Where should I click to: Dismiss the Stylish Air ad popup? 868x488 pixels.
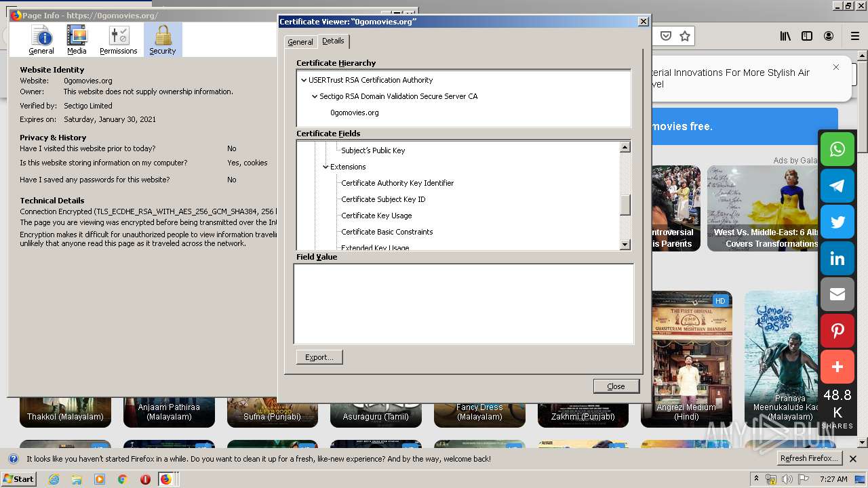(836, 67)
